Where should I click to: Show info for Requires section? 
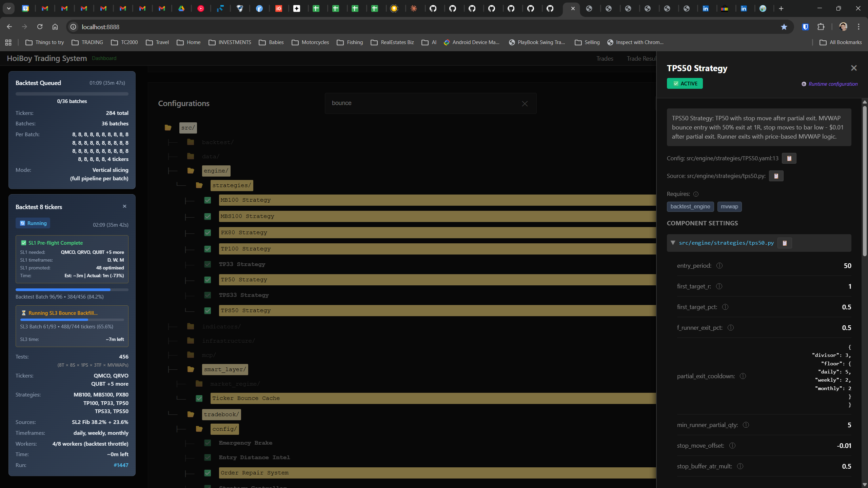[x=696, y=194]
